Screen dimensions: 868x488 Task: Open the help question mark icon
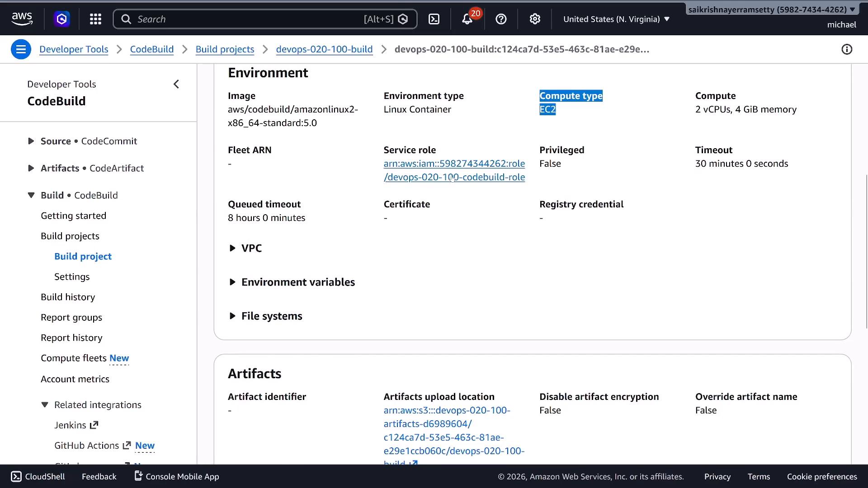tap(501, 19)
